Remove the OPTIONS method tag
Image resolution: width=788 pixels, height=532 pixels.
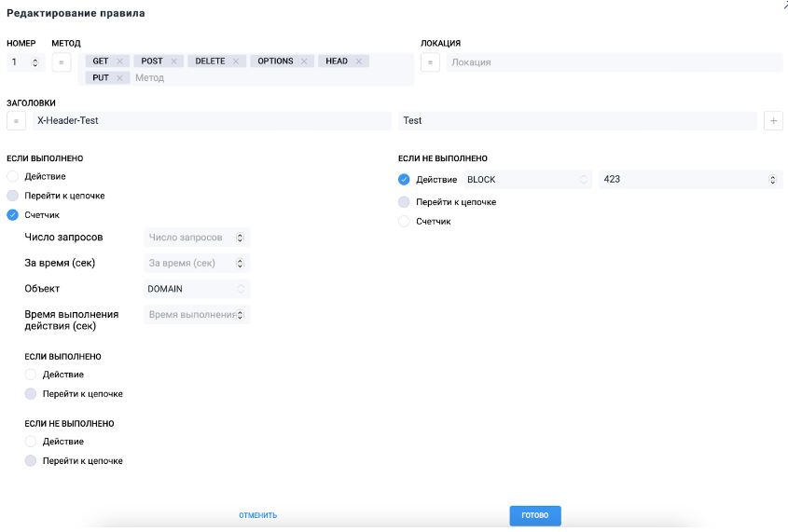[304, 61]
